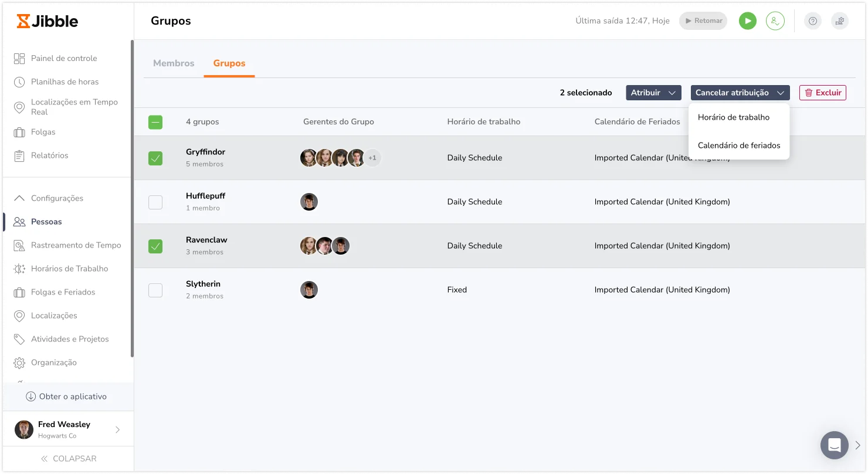Image resolution: width=868 pixels, height=474 pixels.
Task: Toggle the select-all groups checkbox
Action: [x=155, y=122]
